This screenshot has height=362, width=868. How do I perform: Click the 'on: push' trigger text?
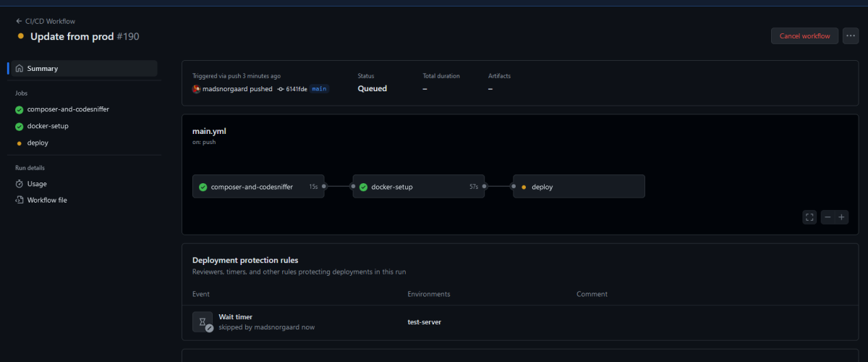[204, 142]
